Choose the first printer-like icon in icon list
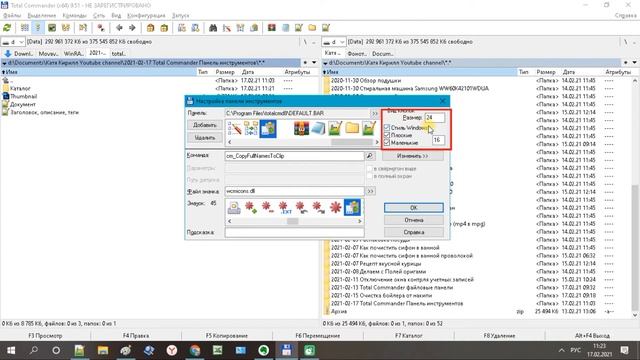The height and width of the screenshot is (360, 640). coord(234,207)
